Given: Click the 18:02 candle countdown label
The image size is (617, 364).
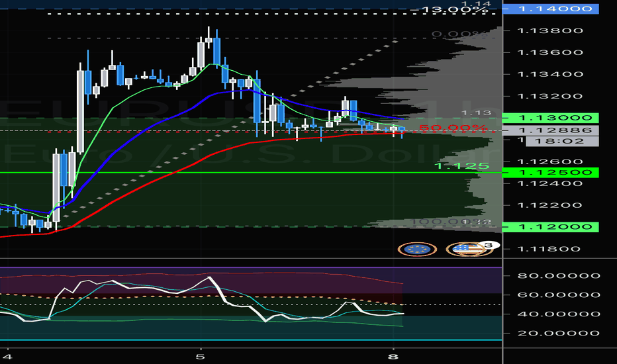Looking at the screenshot, I should pyautogui.click(x=562, y=141).
